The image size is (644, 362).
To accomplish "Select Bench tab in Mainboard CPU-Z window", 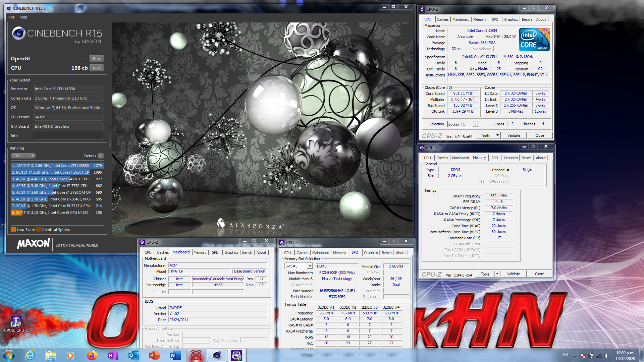I will coord(247,252).
